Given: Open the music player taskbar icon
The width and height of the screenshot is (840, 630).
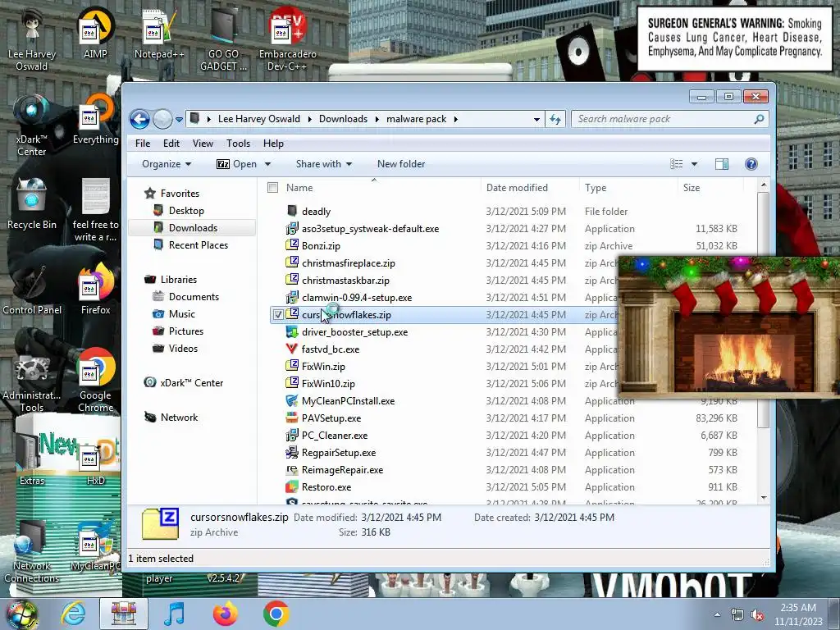Looking at the screenshot, I should [175, 614].
